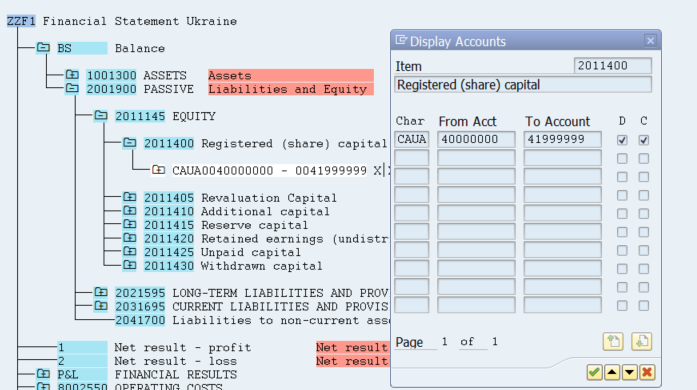Click the next page icon in dialog
The width and height of the screenshot is (697, 390).
coord(641,342)
